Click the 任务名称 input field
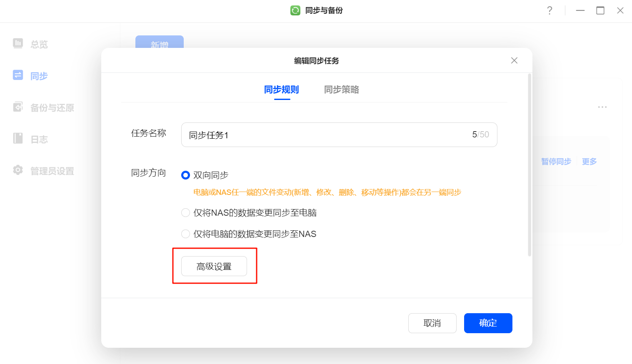Screen dimensions: 632x364 339,135
